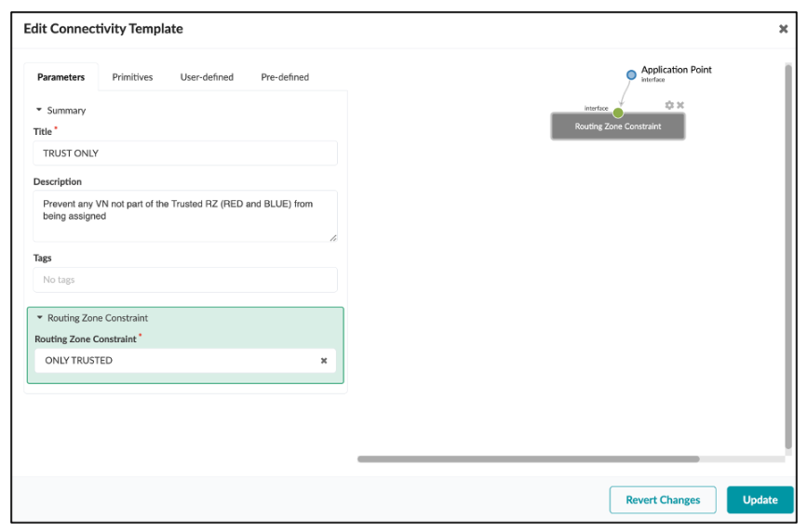Click the Tags input field
Screen dimensions: 807x532
185,280
